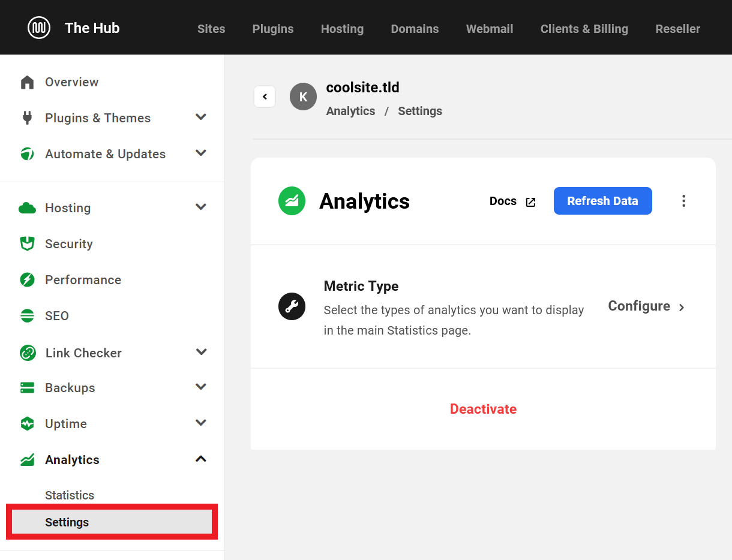
Task: Click the Plugins & Themes plug icon
Action: (27, 118)
